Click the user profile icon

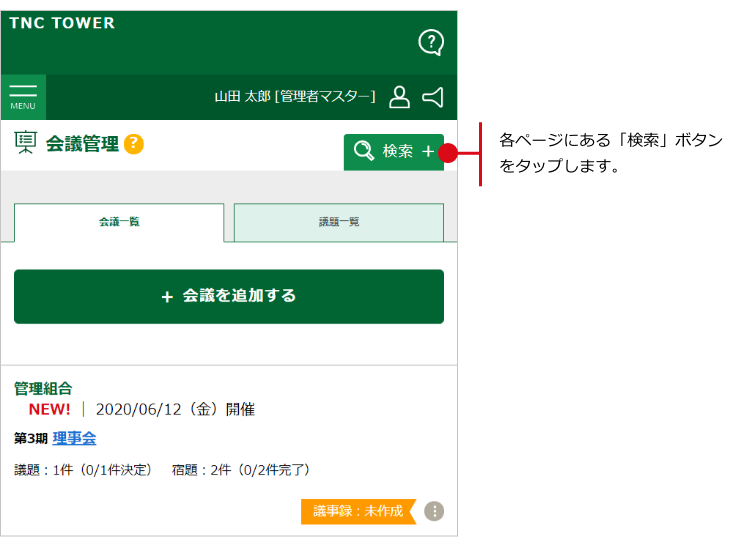click(x=399, y=97)
